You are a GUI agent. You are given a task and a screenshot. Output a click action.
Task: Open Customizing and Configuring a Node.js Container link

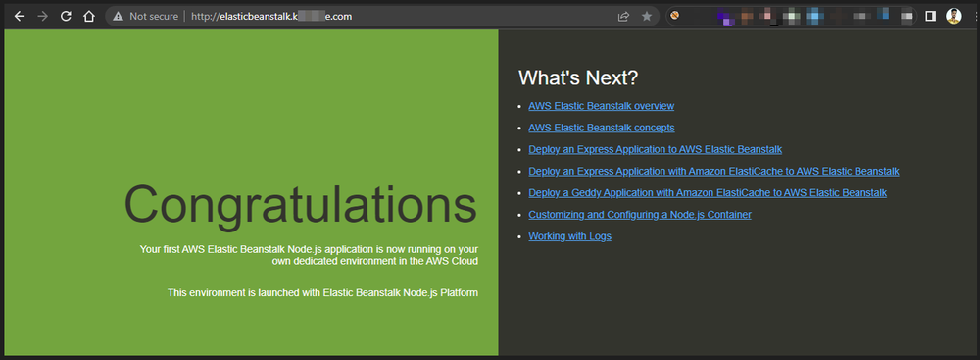(640, 215)
